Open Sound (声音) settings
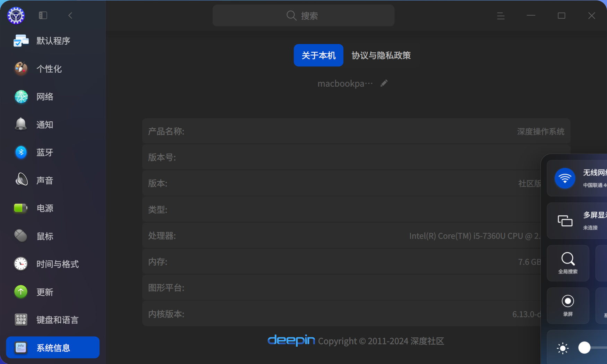 (x=53, y=180)
